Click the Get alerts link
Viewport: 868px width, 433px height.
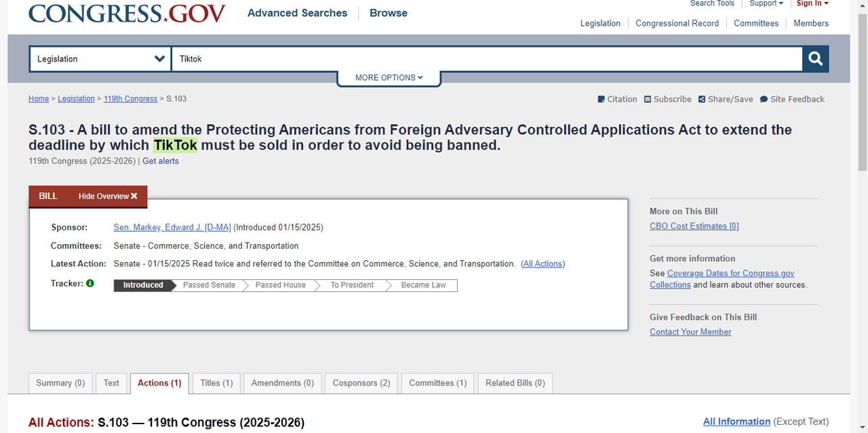tap(161, 161)
